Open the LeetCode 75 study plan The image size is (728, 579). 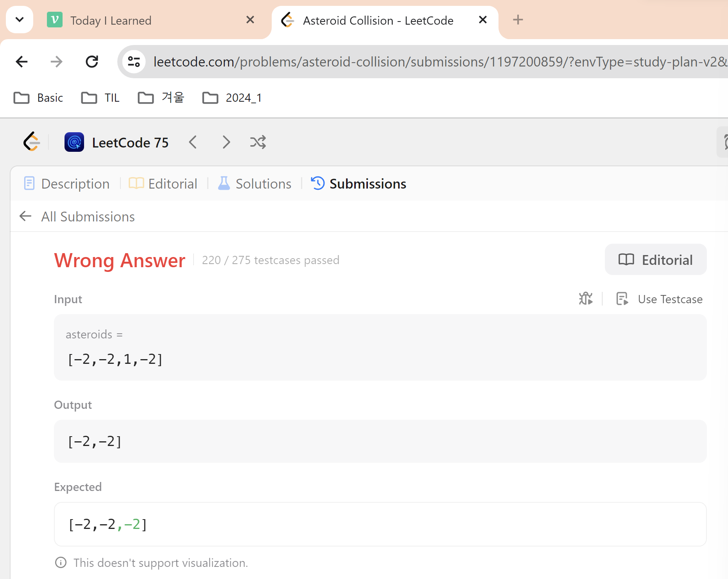[x=130, y=142]
